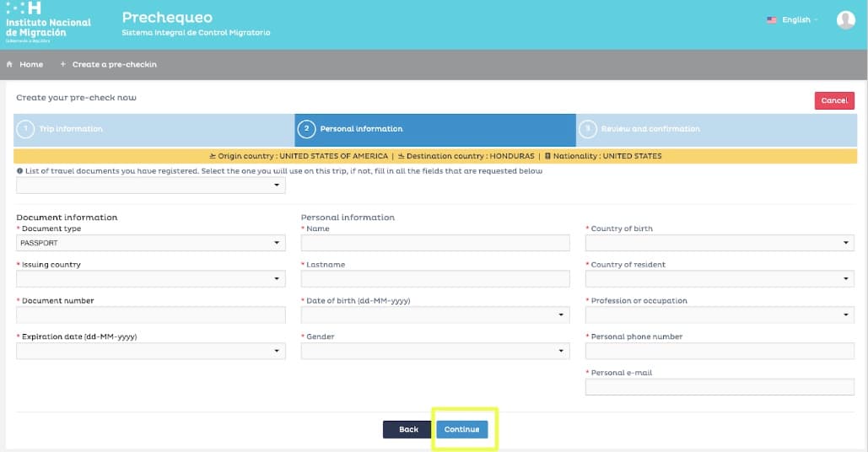
Task: Click the step 1 circle icon
Action: (26, 129)
